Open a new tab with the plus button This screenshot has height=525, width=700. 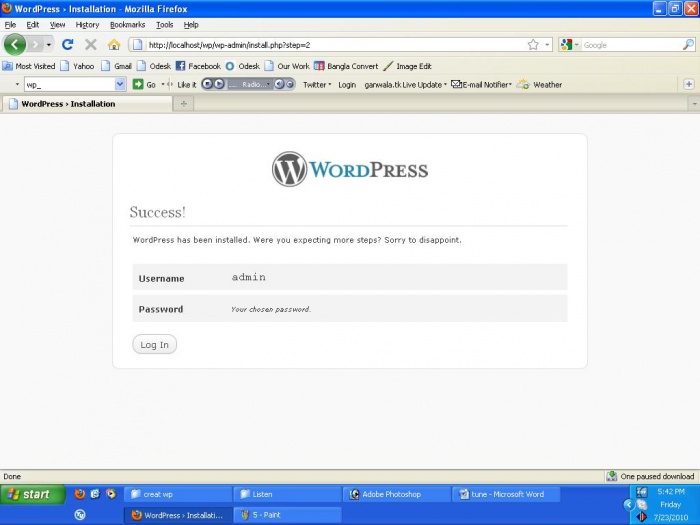pyautogui.click(x=183, y=104)
